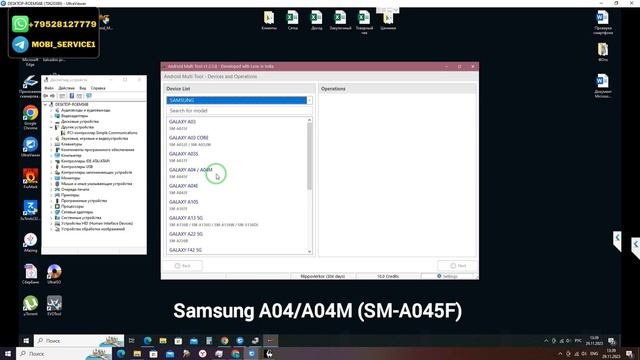Image resolution: width=640 pixels, height=360 pixels.
Task: Select Очереди печати tree item
Action: (x=75, y=189)
